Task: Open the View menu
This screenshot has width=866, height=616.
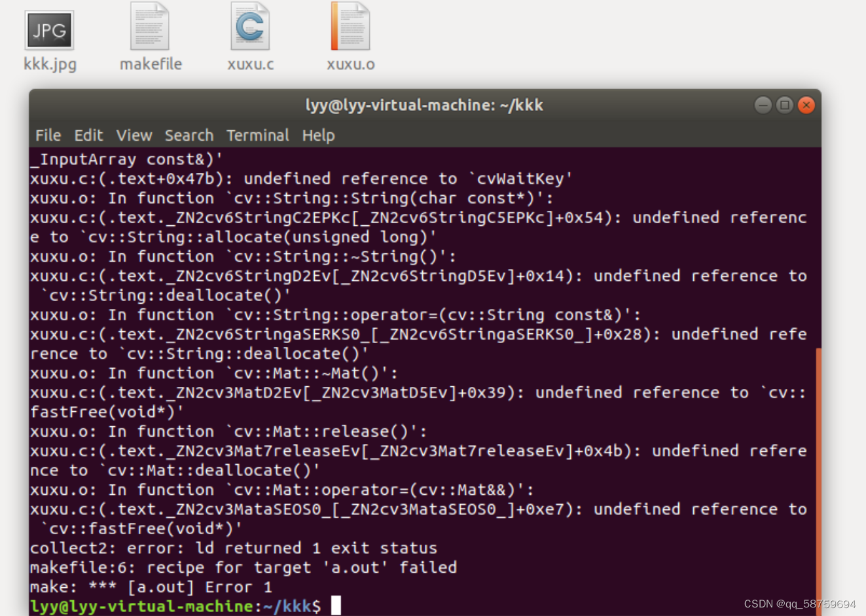Action: point(134,136)
